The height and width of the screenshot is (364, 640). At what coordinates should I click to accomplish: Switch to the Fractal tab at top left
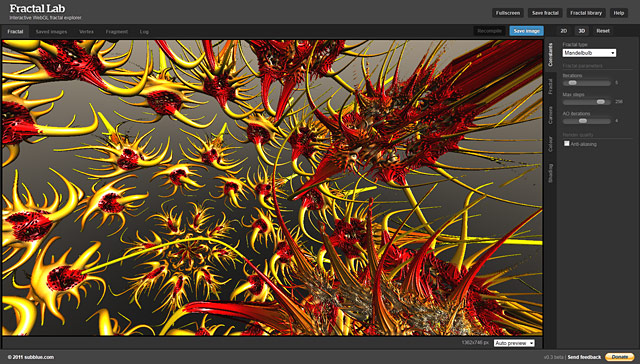pyautogui.click(x=15, y=31)
